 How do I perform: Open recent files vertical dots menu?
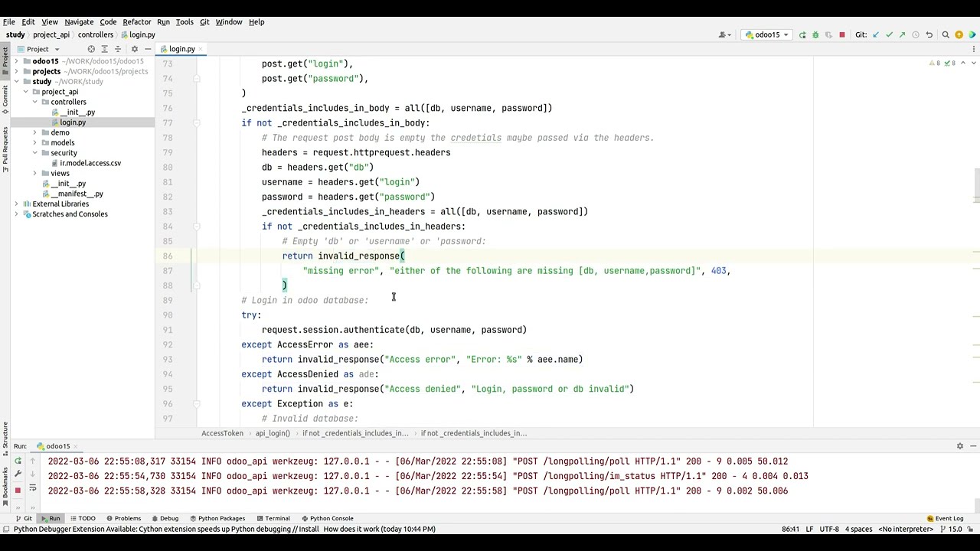click(973, 49)
